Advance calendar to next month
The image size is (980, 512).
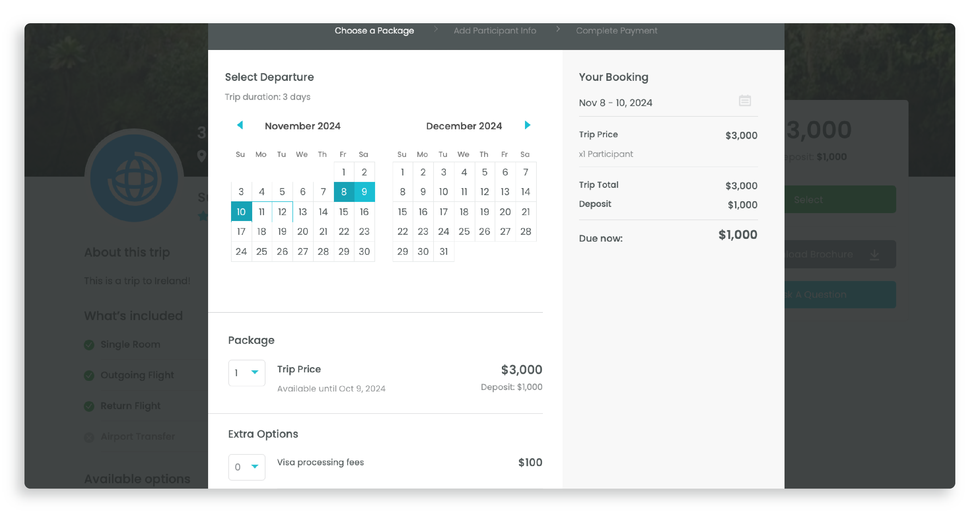point(527,125)
